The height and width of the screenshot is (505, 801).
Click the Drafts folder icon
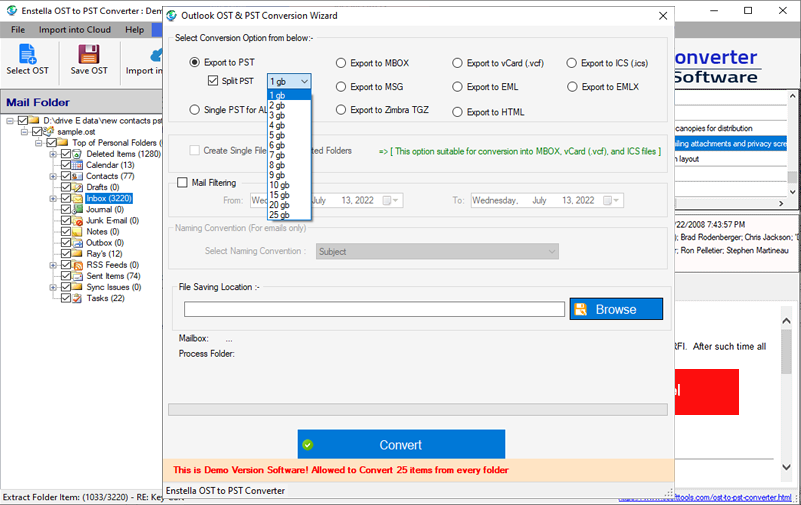pyautogui.click(x=77, y=187)
